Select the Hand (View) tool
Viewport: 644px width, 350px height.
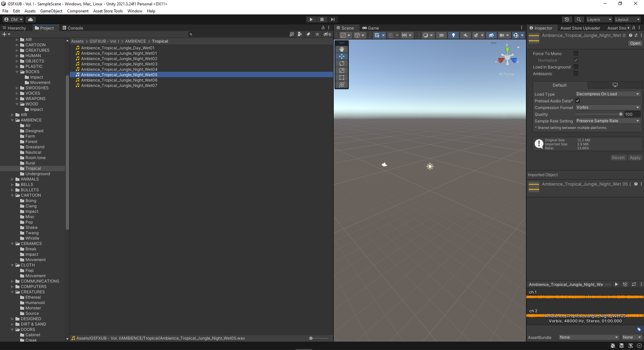(x=342, y=49)
